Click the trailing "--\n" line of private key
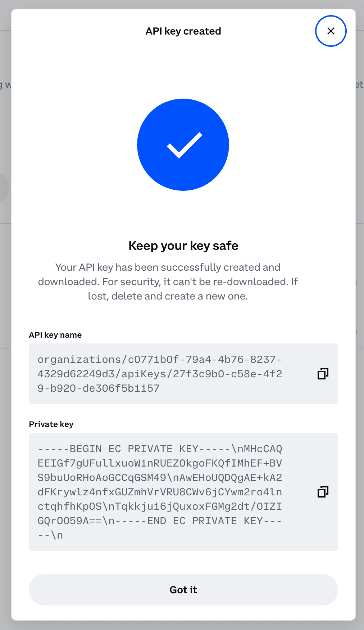Screen dimensions: 364x630 coord(50,535)
